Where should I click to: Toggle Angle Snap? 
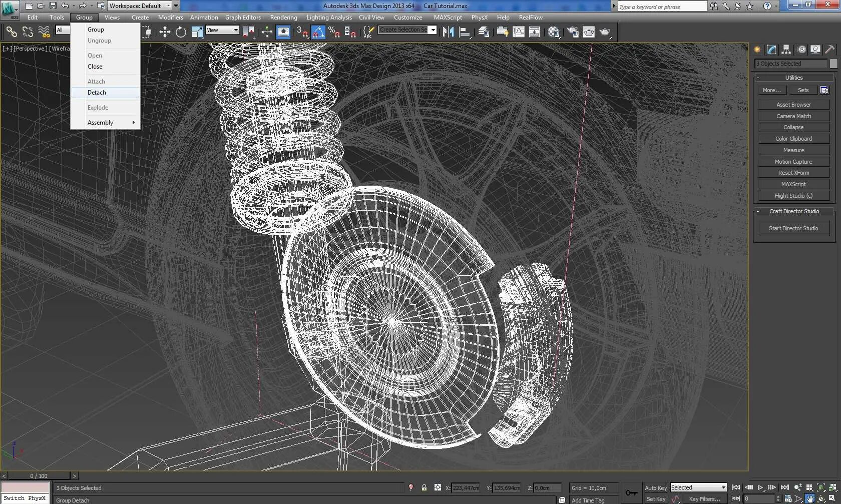[318, 32]
